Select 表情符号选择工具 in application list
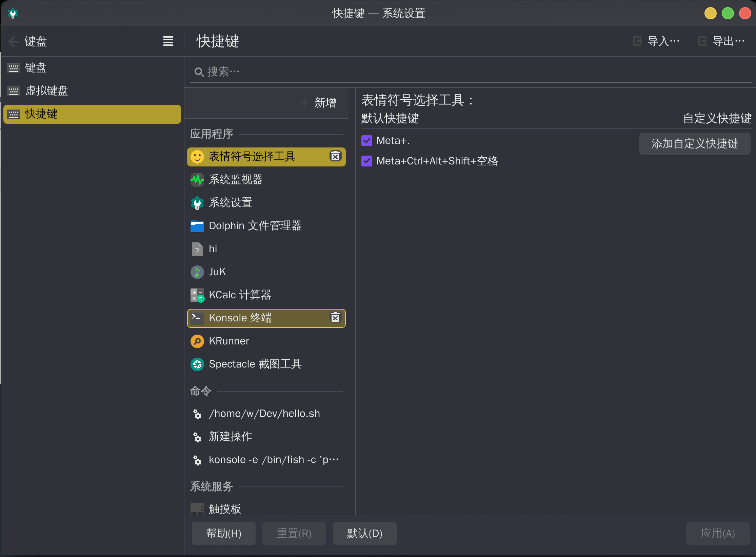The width and height of the screenshot is (756, 557). (266, 157)
